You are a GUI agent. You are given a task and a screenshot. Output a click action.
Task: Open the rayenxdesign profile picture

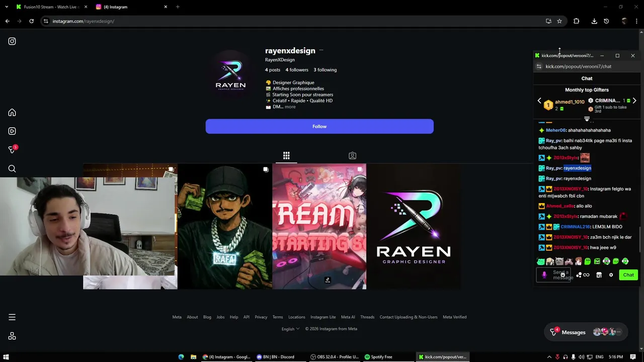230,74
